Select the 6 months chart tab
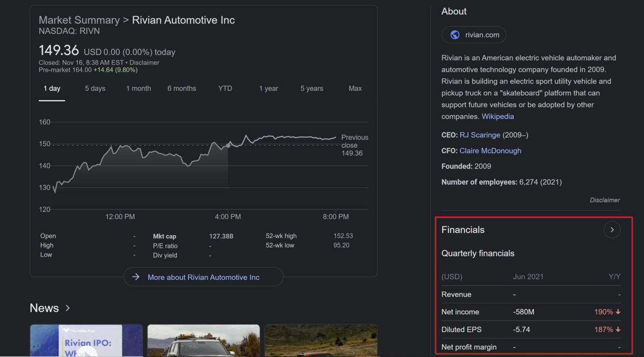The height and width of the screenshot is (357, 644). coord(182,88)
